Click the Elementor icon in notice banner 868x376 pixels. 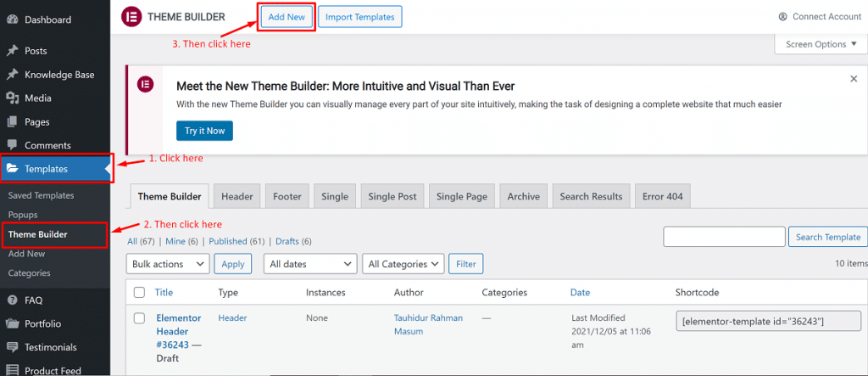pyautogui.click(x=145, y=84)
